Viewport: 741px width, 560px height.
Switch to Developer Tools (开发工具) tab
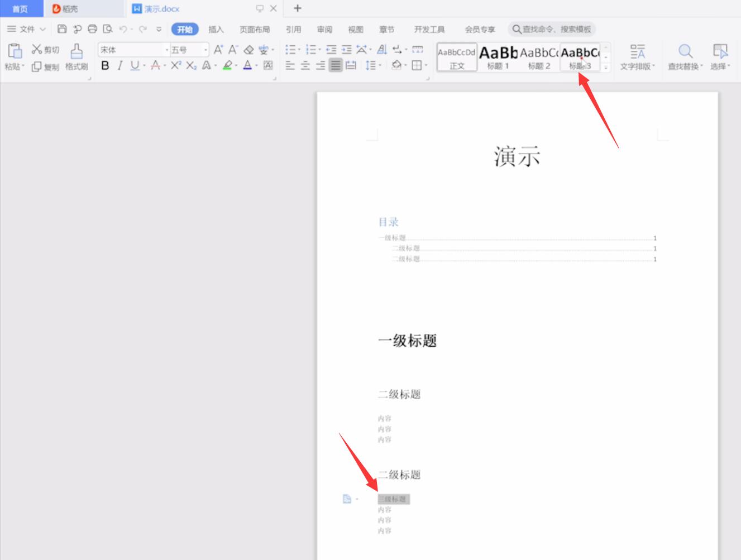[x=429, y=29]
